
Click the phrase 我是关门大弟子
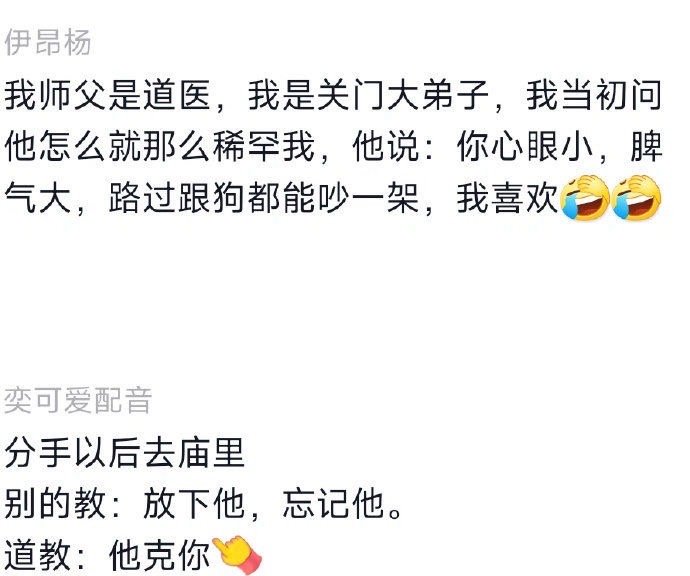click(x=369, y=95)
